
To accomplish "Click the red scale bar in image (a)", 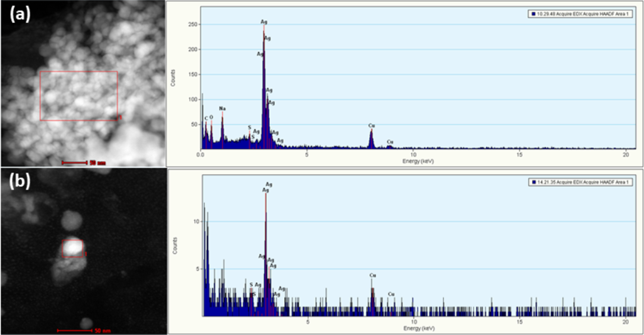I will coord(74,162).
